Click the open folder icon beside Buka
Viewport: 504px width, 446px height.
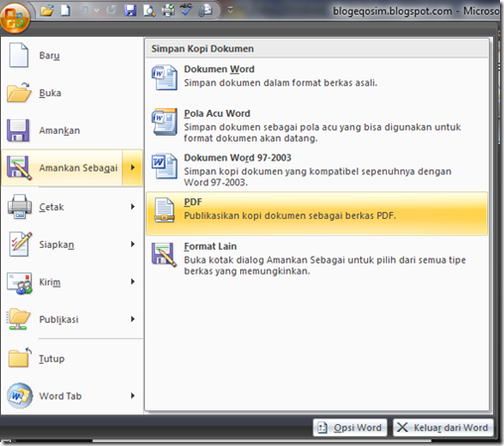pos(19,92)
